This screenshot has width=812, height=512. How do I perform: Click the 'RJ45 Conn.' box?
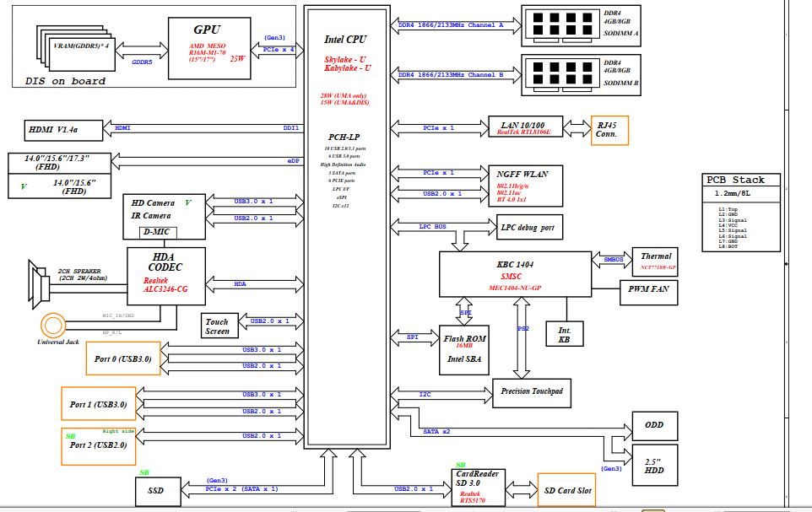point(609,130)
